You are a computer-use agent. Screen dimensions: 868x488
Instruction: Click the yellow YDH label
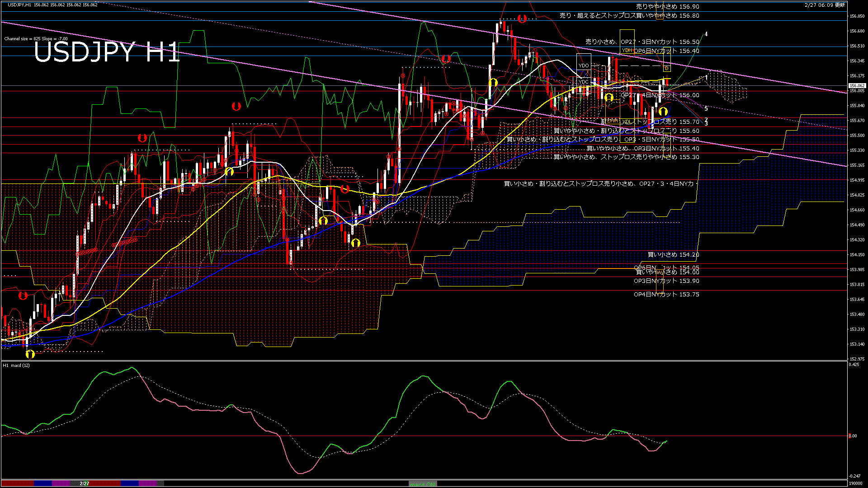626,51
